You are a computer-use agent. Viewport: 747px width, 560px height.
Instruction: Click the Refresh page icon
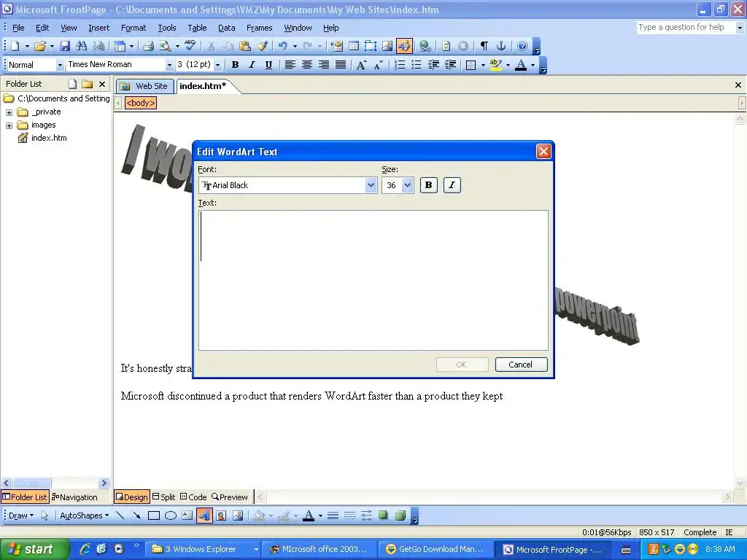446,46
